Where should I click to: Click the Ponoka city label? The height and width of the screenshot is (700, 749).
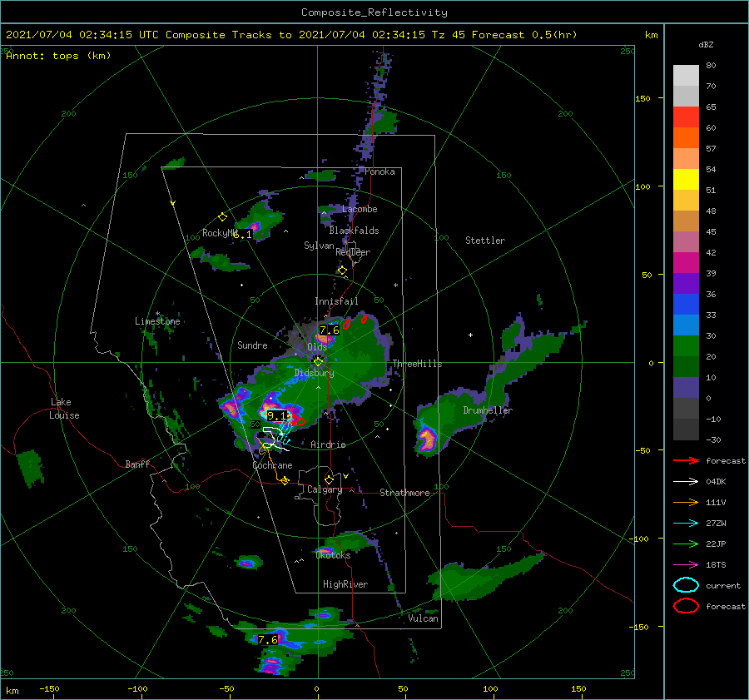pyautogui.click(x=379, y=171)
